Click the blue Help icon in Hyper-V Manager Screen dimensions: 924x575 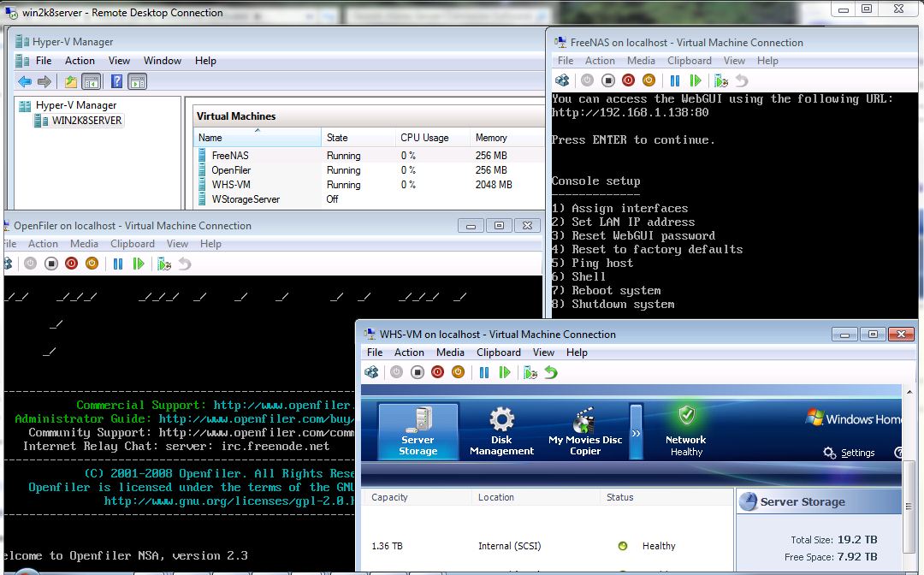(x=116, y=82)
